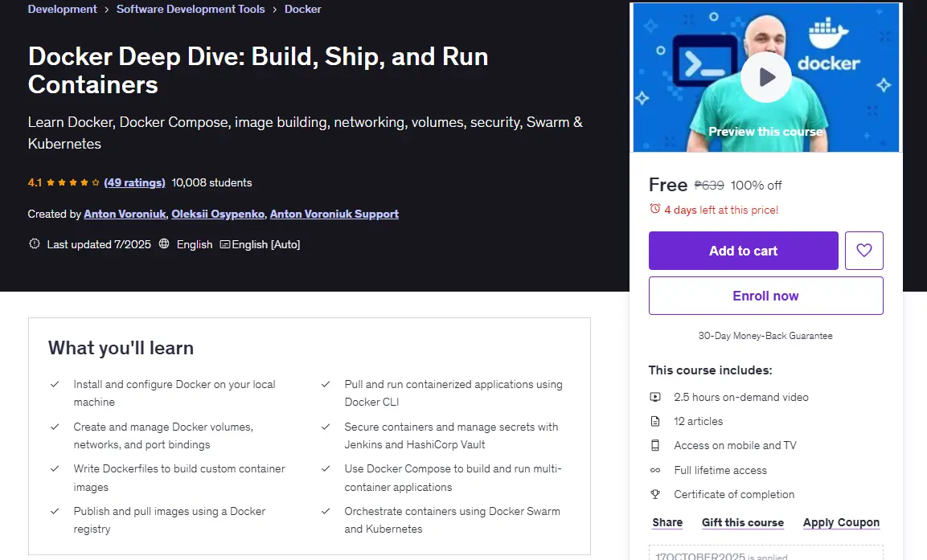The height and width of the screenshot is (560, 927).
Task: Click 'Access on mobile and TV' text
Action: click(x=735, y=445)
